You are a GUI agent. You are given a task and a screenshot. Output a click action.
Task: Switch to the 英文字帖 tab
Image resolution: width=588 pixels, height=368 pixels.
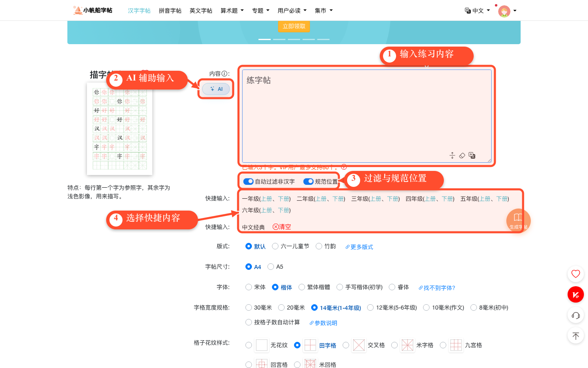[201, 11]
